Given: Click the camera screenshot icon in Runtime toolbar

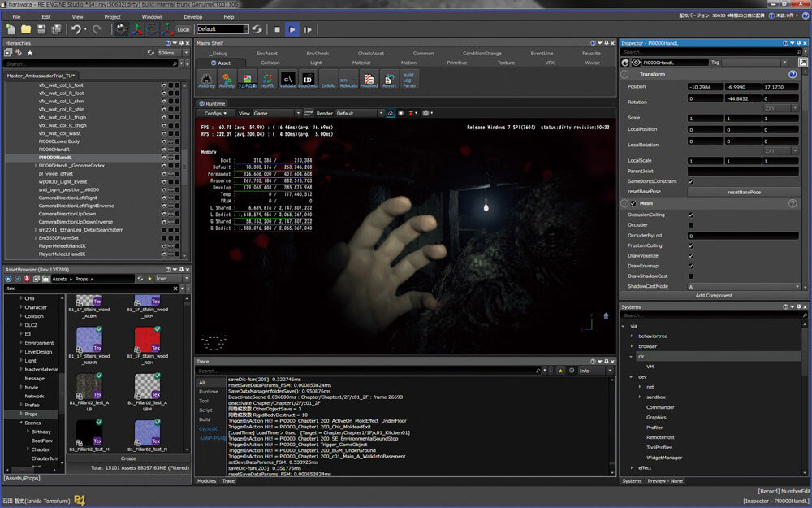Looking at the screenshot, I should click(x=425, y=114).
